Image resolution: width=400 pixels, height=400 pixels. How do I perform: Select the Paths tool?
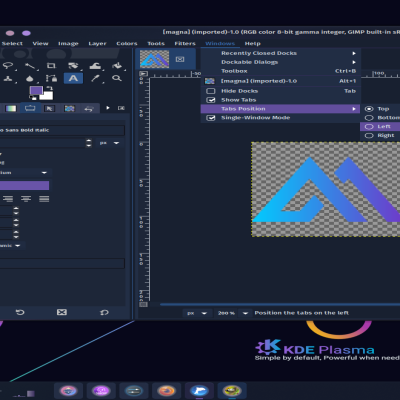51,79
